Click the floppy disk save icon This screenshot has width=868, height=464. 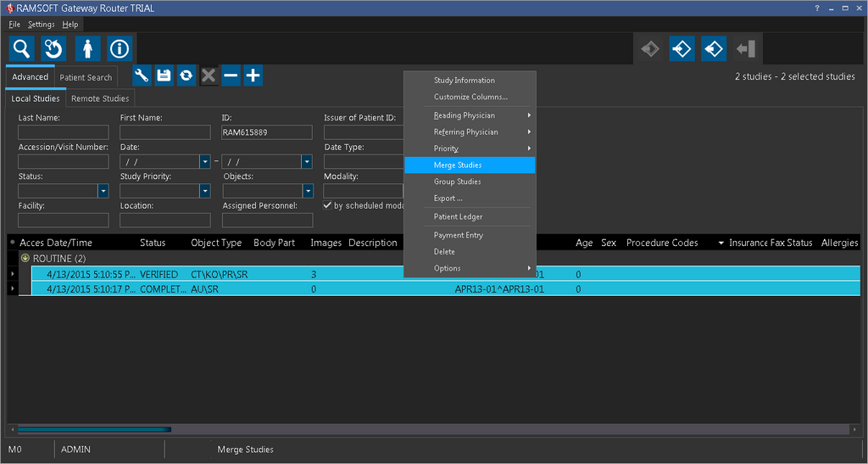(164, 75)
